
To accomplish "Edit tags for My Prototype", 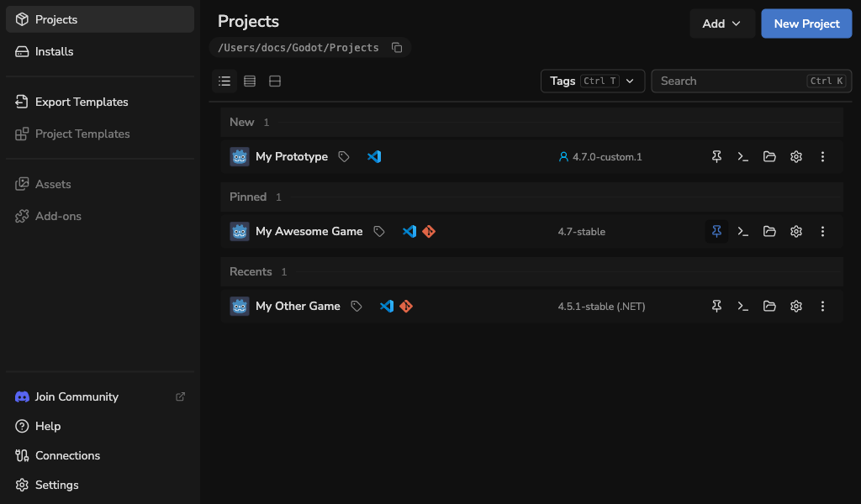I will click(x=344, y=157).
